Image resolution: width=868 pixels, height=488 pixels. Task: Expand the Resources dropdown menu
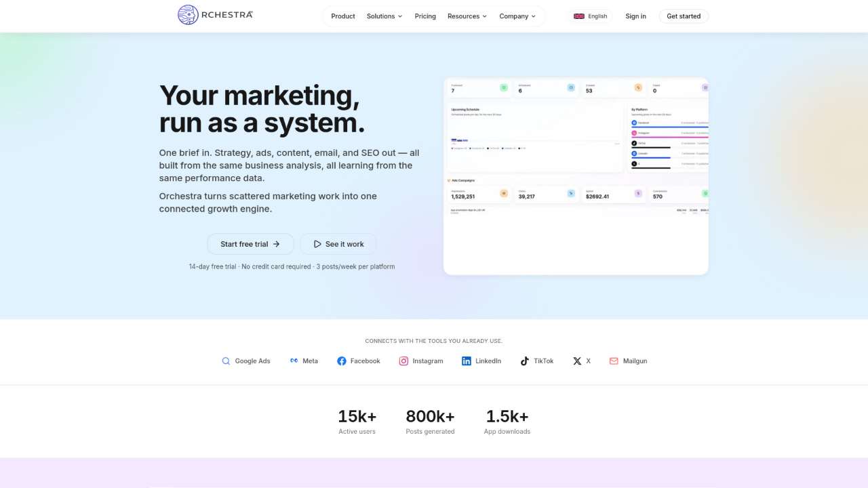[x=467, y=16]
